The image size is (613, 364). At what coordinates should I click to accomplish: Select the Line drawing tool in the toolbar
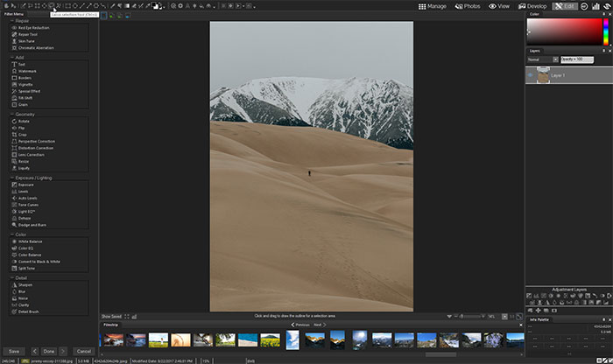[x=81, y=6]
